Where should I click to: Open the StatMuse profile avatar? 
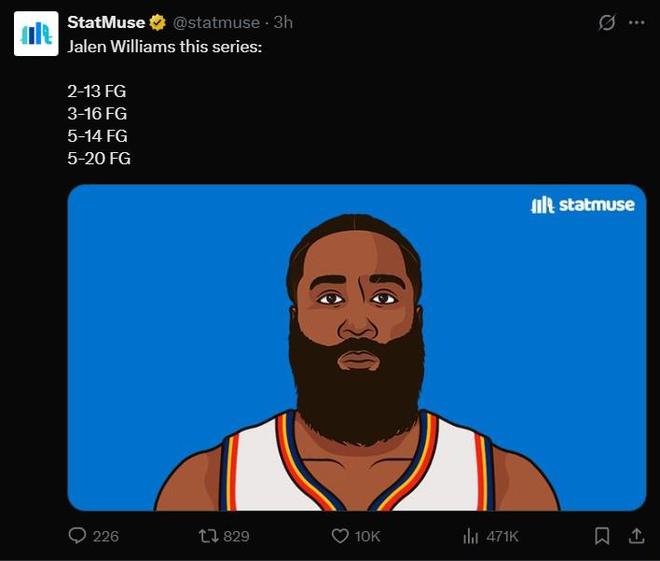pos(34,34)
